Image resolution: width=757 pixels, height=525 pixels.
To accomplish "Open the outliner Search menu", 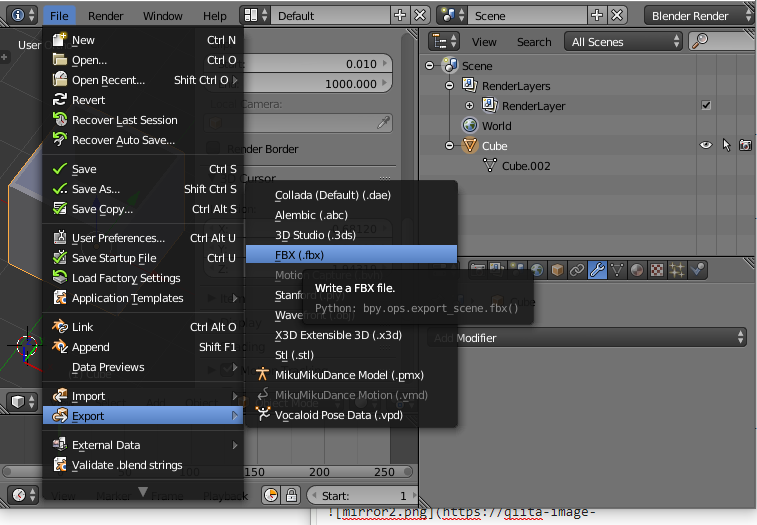I will 534,42.
